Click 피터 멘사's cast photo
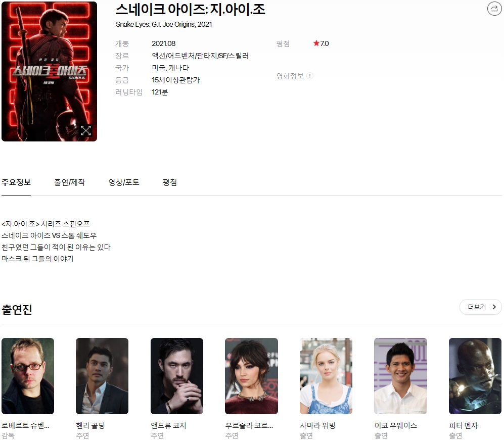The height and width of the screenshot is (440, 504). [x=475, y=376]
